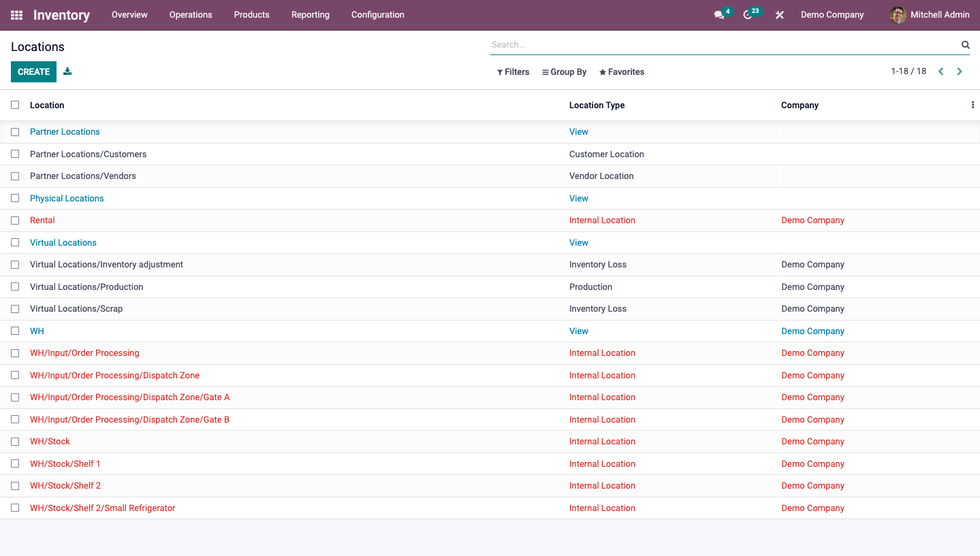This screenshot has height=556, width=980.
Task: Open the activities clock icon
Action: pos(748,15)
